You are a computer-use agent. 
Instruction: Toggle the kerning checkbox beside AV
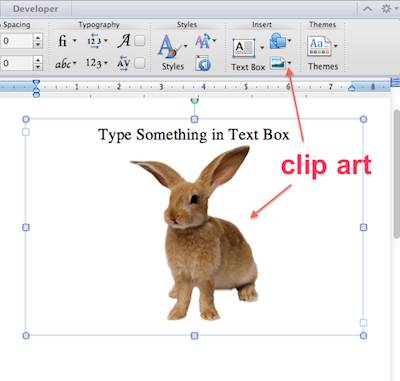coord(140,63)
